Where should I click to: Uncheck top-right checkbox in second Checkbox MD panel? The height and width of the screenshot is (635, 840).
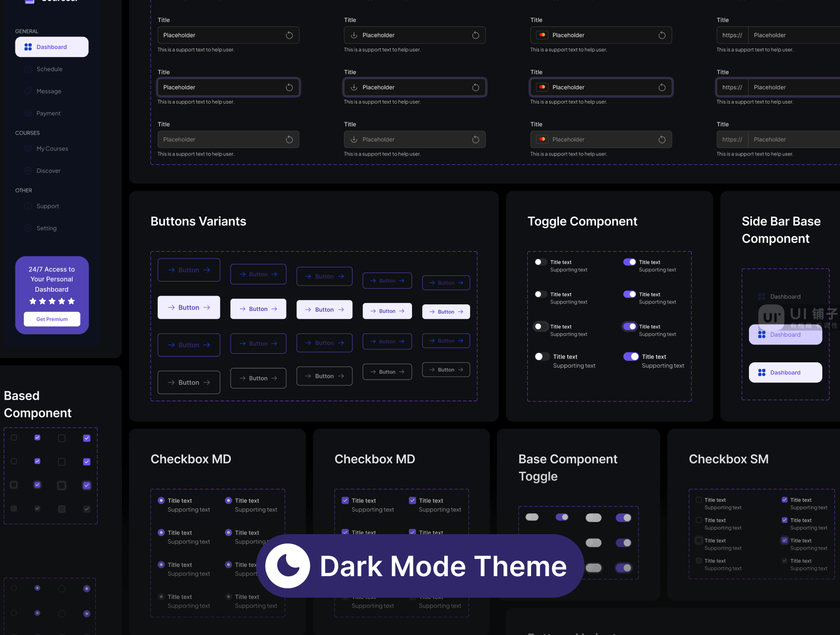[413, 501]
